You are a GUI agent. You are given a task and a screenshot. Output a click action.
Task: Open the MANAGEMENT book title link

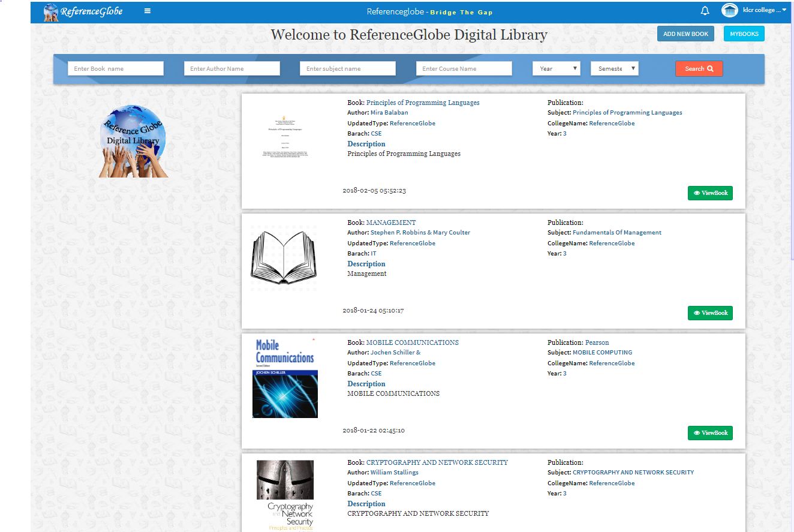click(391, 223)
